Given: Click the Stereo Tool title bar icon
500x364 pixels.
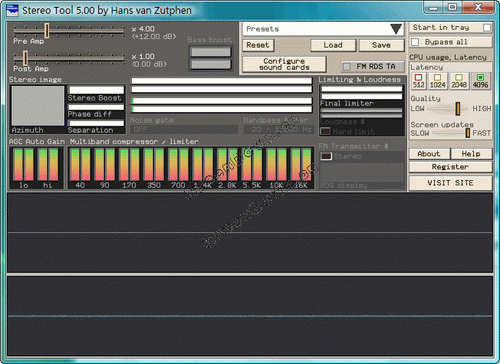Looking at the screenshot, I should (x=12, y=10).
